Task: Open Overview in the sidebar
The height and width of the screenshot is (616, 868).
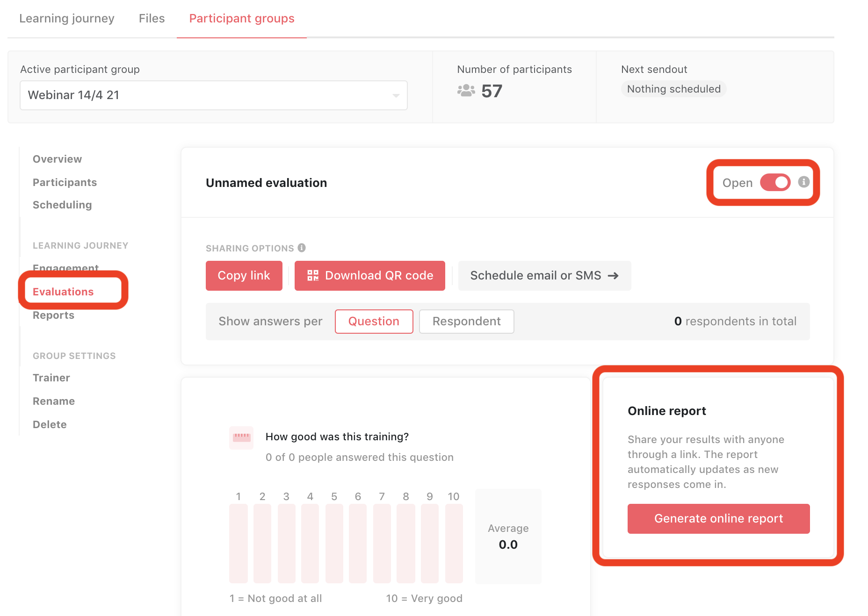Action: (58, 159)
